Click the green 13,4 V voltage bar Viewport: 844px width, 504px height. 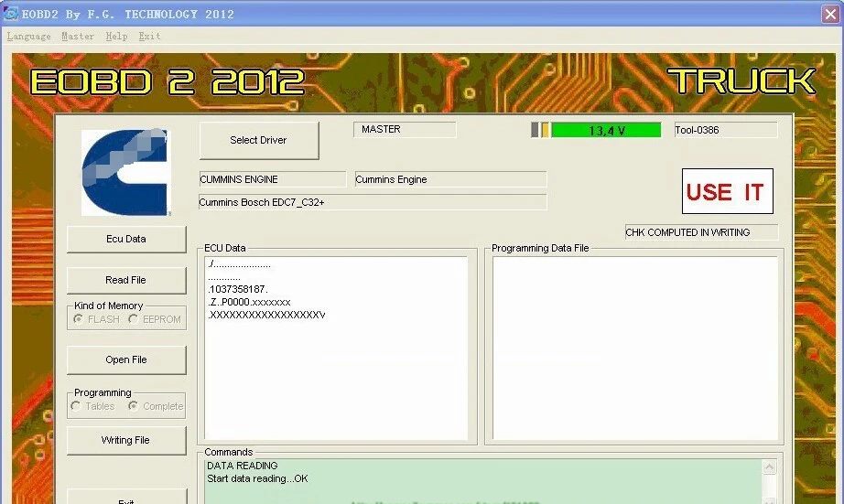click(606, 130)
